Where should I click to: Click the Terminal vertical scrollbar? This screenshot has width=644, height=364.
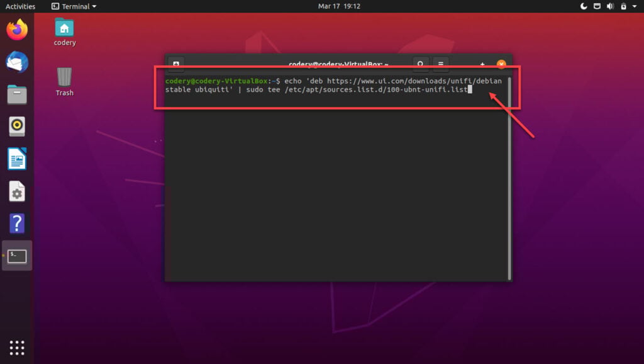[509, 178]
